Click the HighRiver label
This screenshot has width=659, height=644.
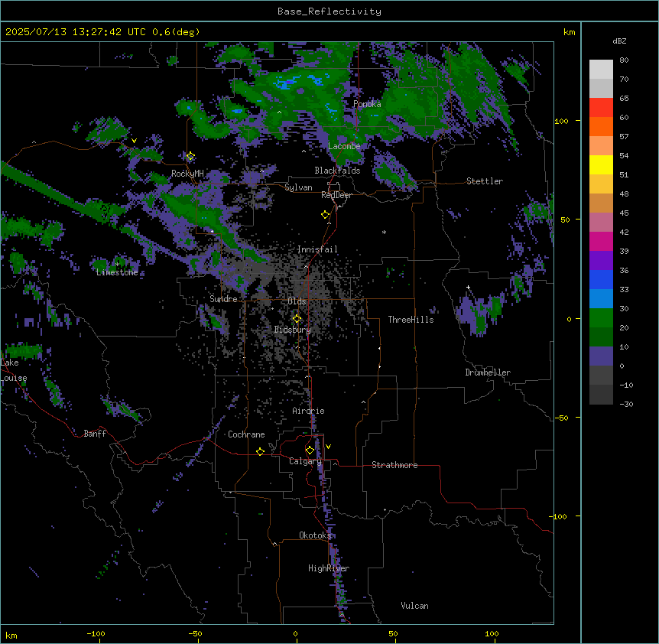[x=329, y=568]
